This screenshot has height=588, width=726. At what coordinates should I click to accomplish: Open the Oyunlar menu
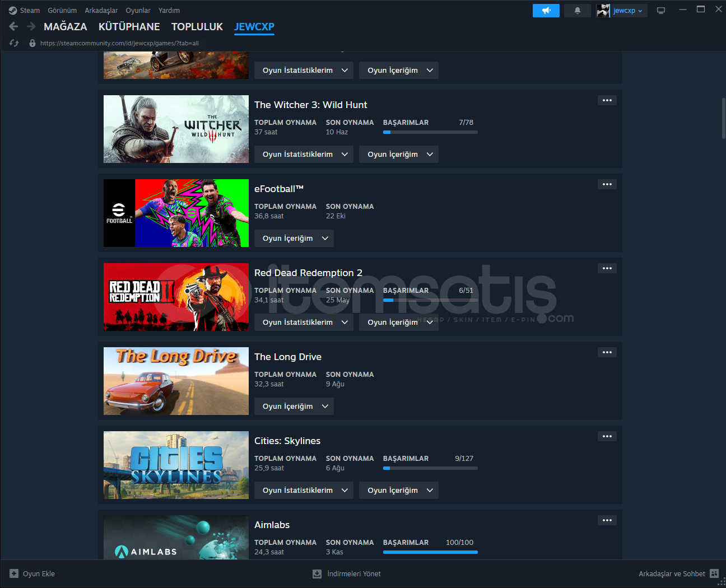pos(138,11)
